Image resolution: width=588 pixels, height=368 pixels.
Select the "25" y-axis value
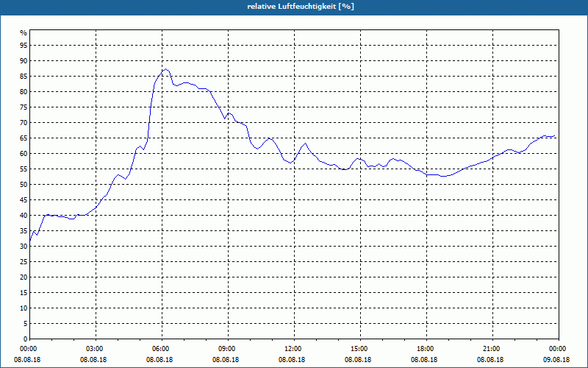click(x=24, y=262)
